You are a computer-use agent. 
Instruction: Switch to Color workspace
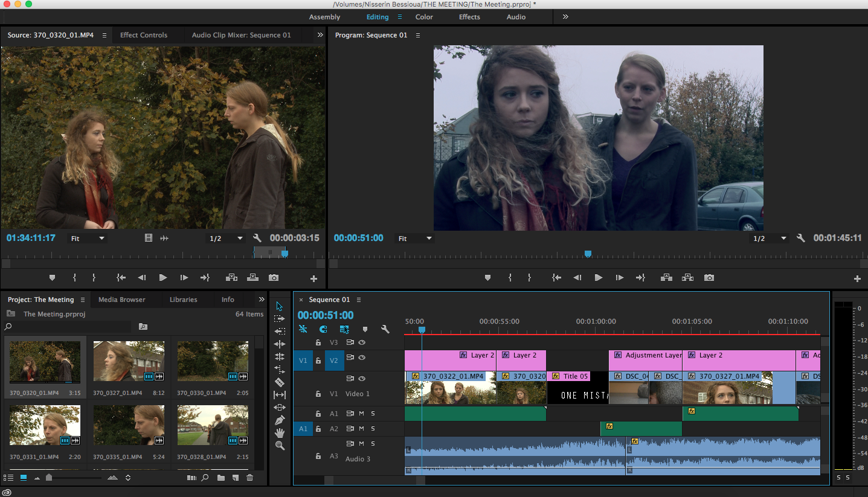coord(424,17)
